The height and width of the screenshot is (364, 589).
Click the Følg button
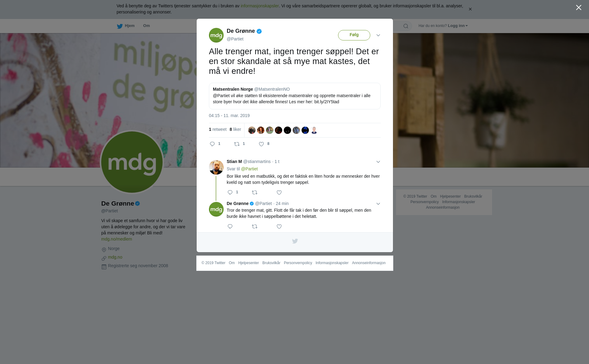354,35
